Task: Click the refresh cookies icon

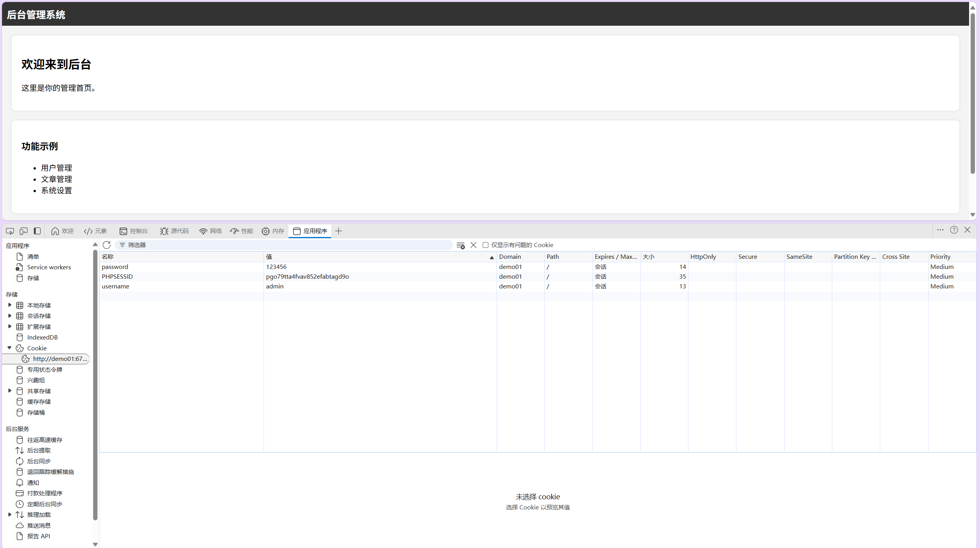Action: (x=107, y=245)
